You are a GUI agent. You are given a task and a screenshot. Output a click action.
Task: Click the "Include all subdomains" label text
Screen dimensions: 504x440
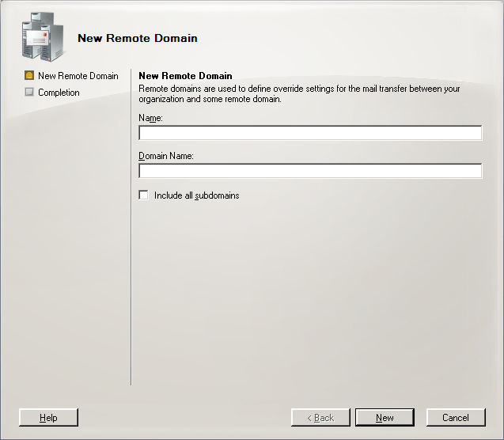coord(197,195)
